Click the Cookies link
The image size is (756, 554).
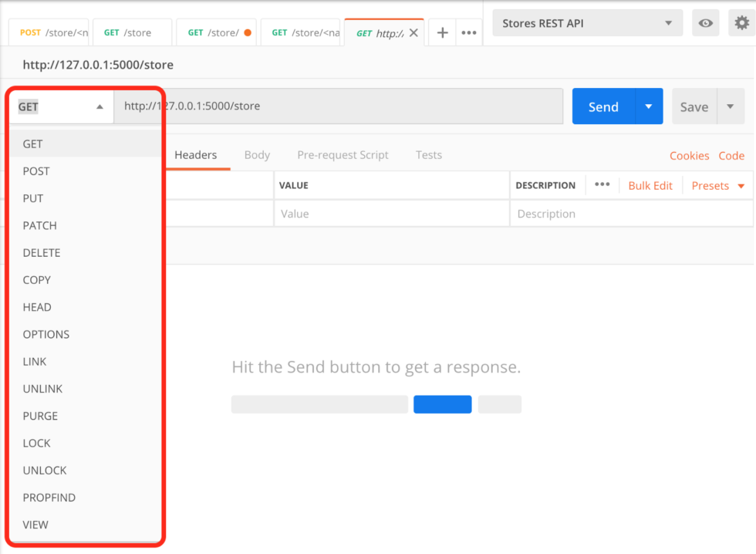coord(689,156)
